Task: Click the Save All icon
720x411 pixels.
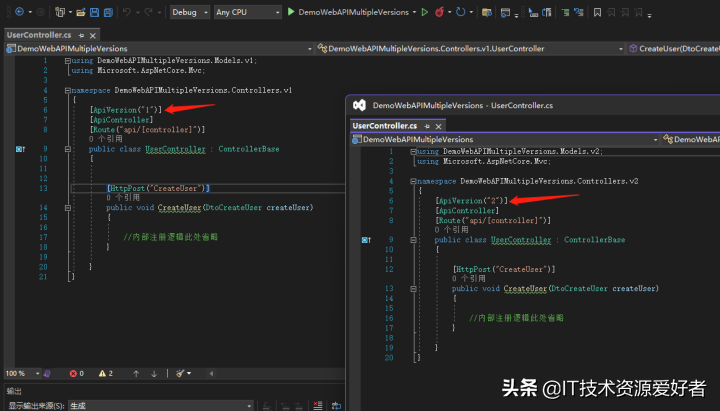Action: pos(108,12)
